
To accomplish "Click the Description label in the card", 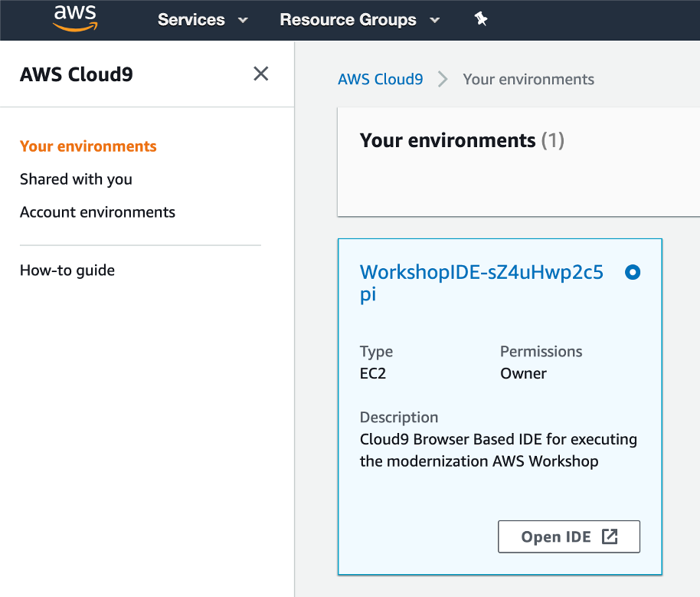I will 399,418.
